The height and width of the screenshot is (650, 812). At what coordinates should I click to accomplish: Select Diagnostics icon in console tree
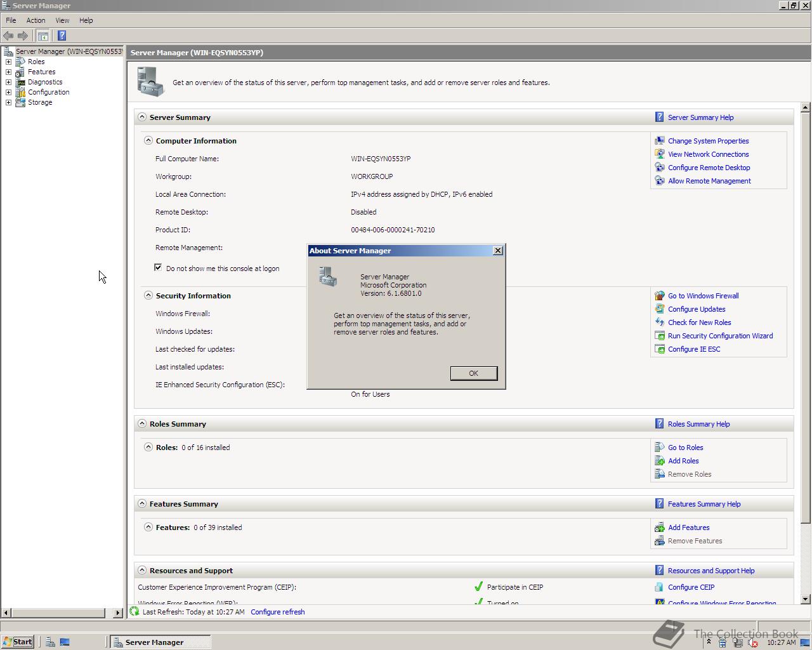pyautogui.click(x=20, y=82)
